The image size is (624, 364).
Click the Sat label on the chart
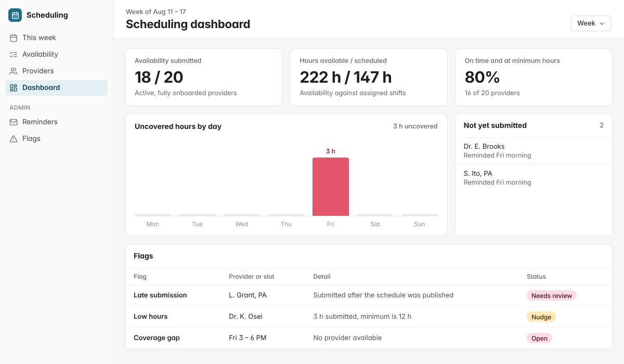[x=375, y=224]
